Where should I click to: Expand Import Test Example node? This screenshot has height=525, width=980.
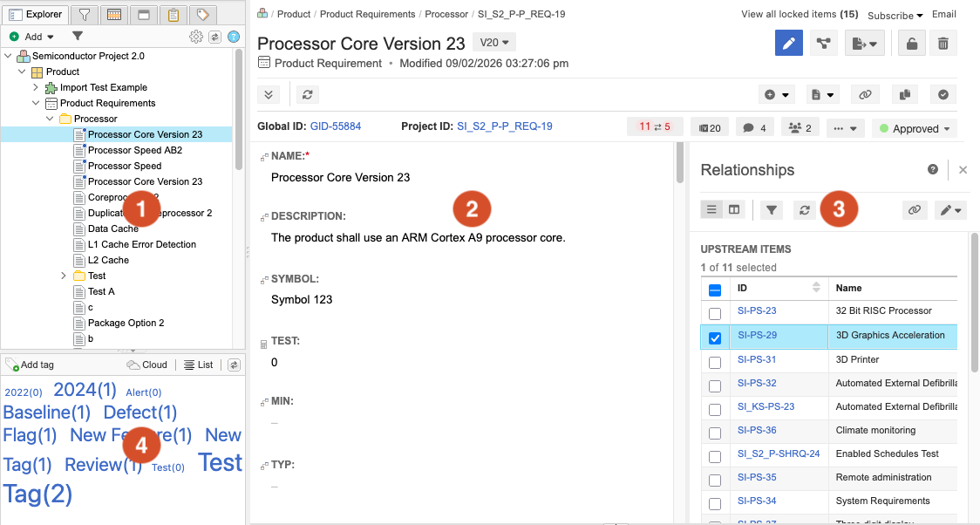pos(36,87)
